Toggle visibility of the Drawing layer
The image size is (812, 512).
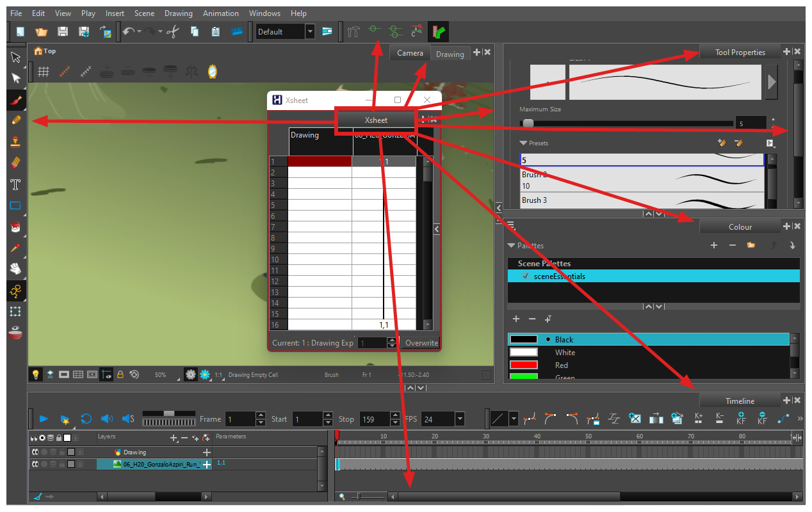(35, 452)
